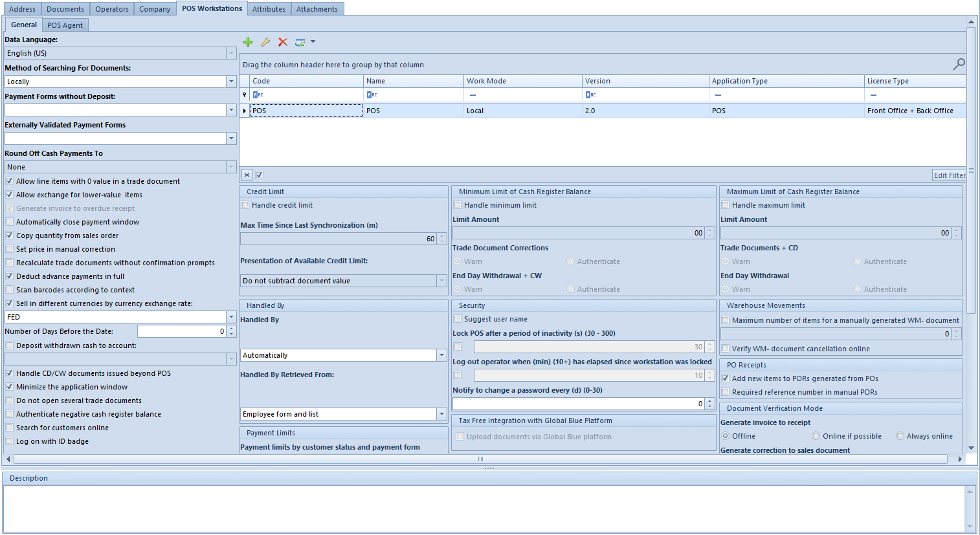Select the POS Agent subtab
Viewport: 980px width, 535px height.
point(65,25)
